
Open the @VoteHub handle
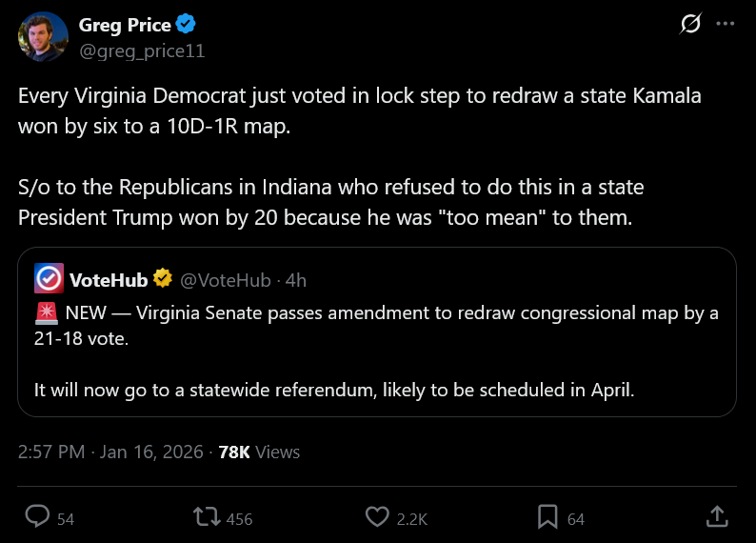pos(225,279)
